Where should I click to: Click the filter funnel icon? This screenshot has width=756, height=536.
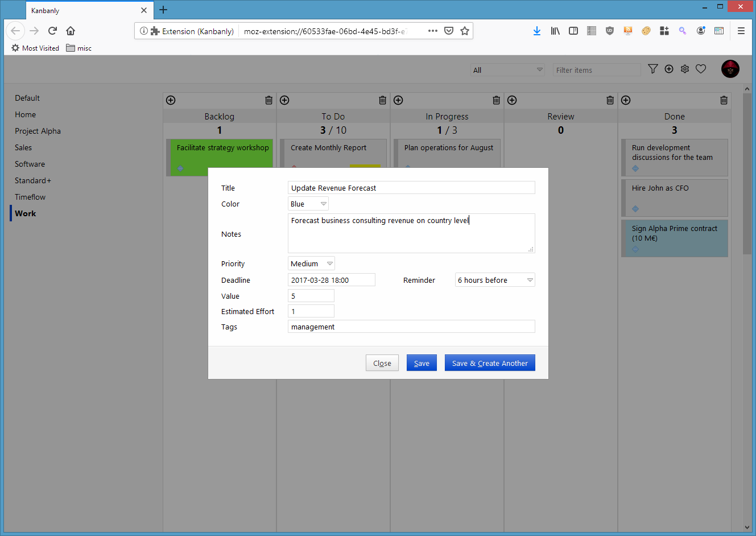(653, 69)
